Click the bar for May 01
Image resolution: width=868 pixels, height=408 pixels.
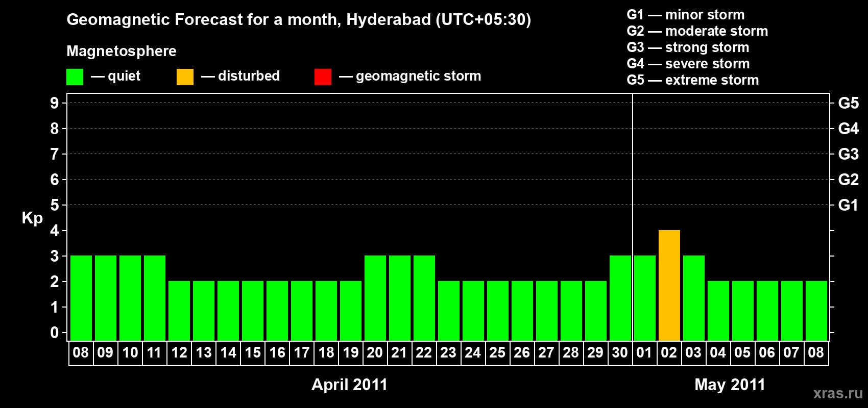[645, 298]
